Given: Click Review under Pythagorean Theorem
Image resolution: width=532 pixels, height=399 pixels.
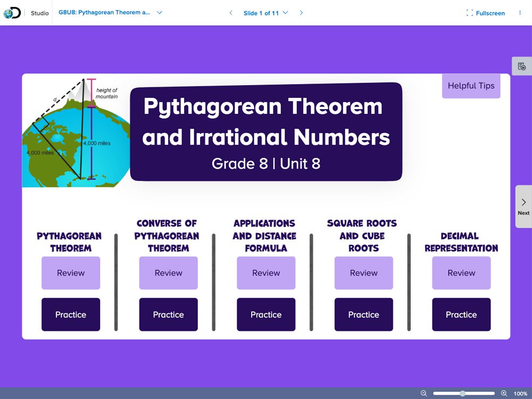Looking at the screenshot, I should click(71, 273).
